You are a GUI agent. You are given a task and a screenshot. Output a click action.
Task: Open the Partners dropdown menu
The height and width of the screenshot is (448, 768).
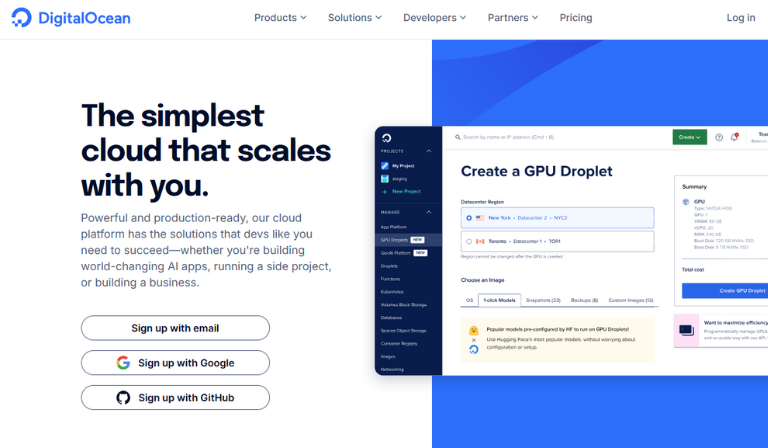point(513,18)
